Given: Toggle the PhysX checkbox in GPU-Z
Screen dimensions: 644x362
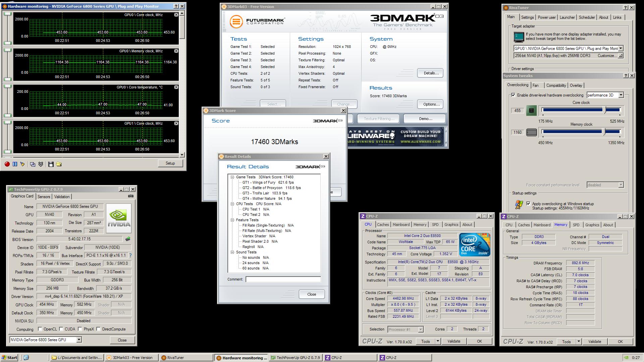Looking at the screenshot, I should 80,329.
